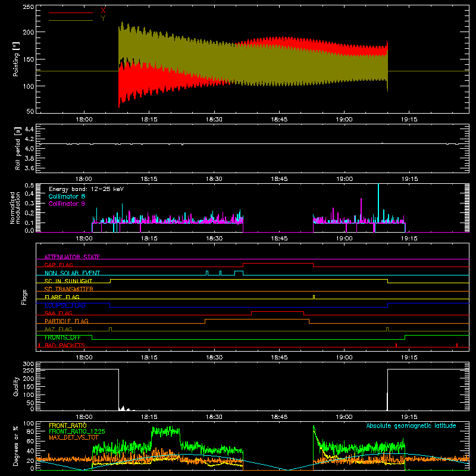The image size is (476, 476).
Task: Click the bad packets tick near 19:12
Action: (396, 345)
